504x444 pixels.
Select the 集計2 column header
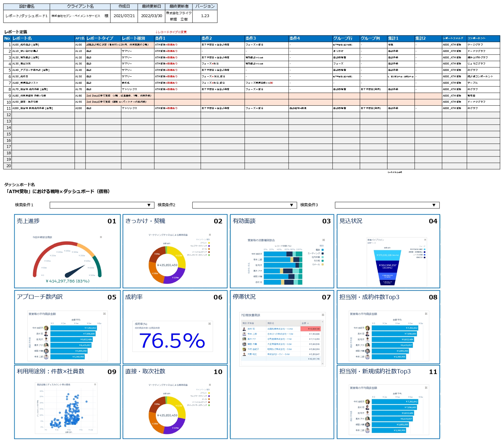click(428, 39)
